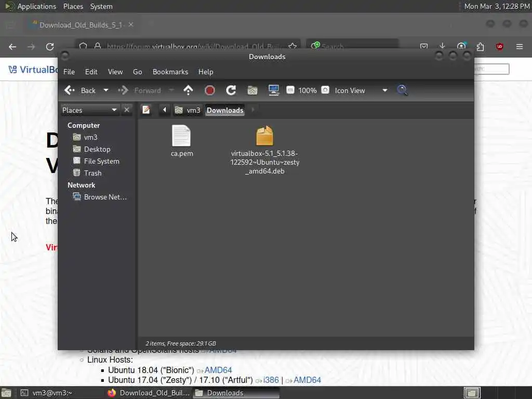This screenshot has height=399, width=532.
Task: Select the vm3 path bar button
Action: tap(188, 110)
